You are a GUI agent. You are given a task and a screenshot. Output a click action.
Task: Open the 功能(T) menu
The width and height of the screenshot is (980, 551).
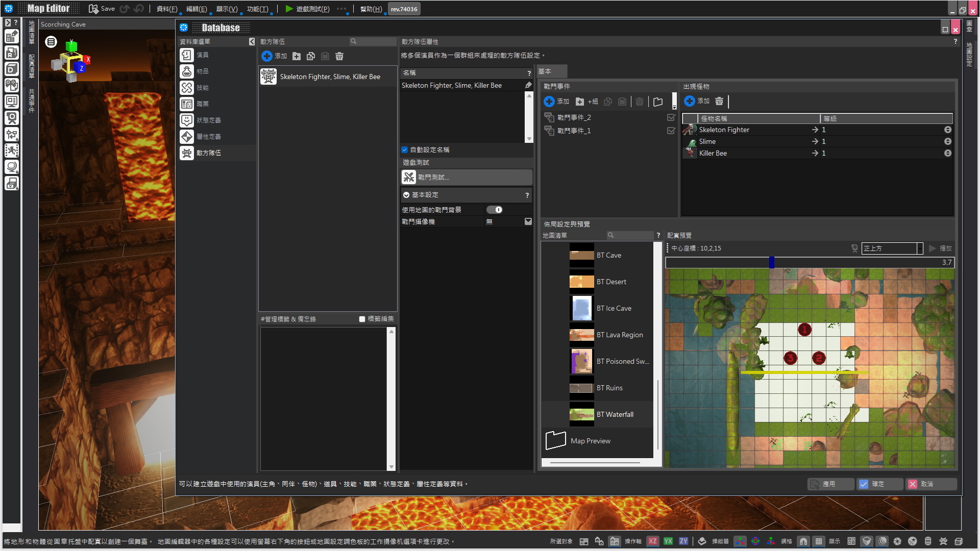[257, 9]
